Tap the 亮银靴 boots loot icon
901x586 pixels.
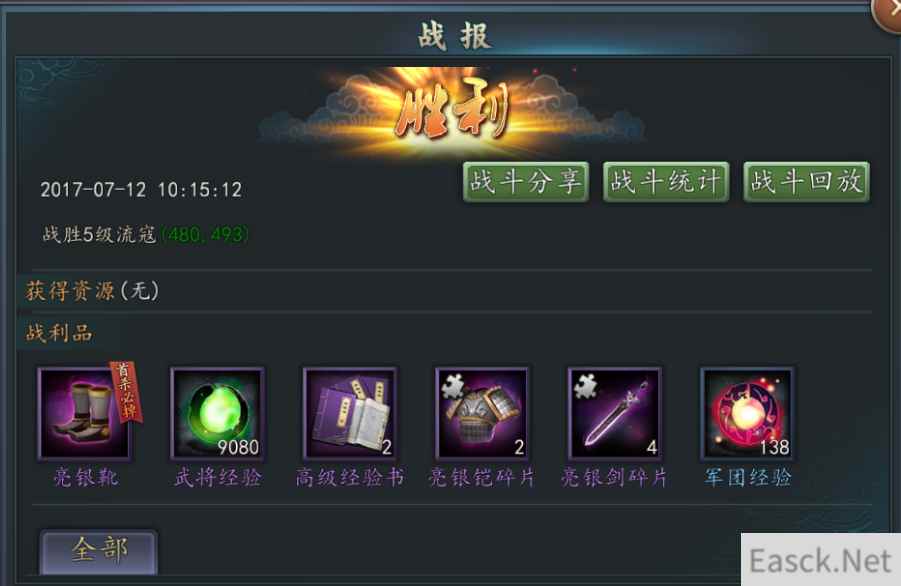85,414
